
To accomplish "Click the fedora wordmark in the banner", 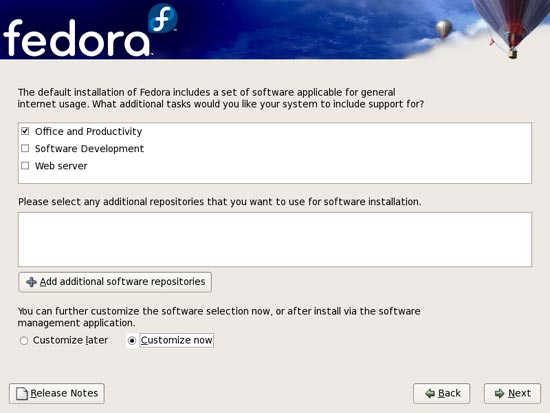I will pos(77,38).
